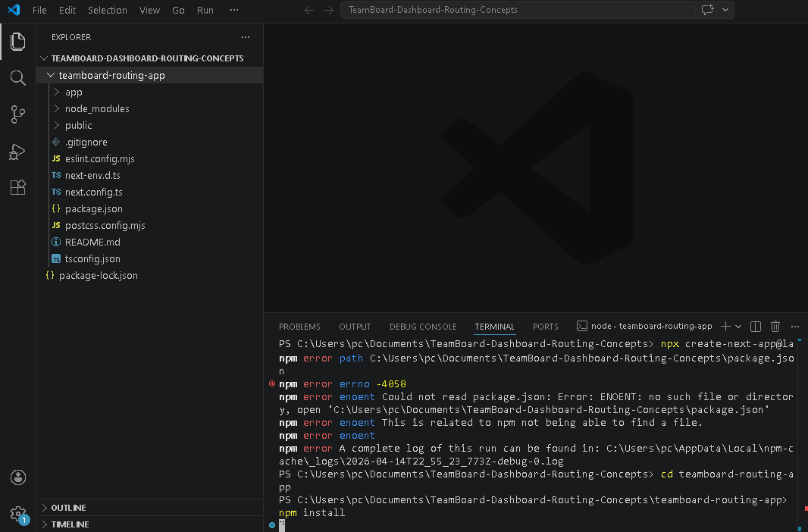The height and width of the screenshot is (532, 808).
Task: Open the .gitignore file
Action: tap(149, 142)
